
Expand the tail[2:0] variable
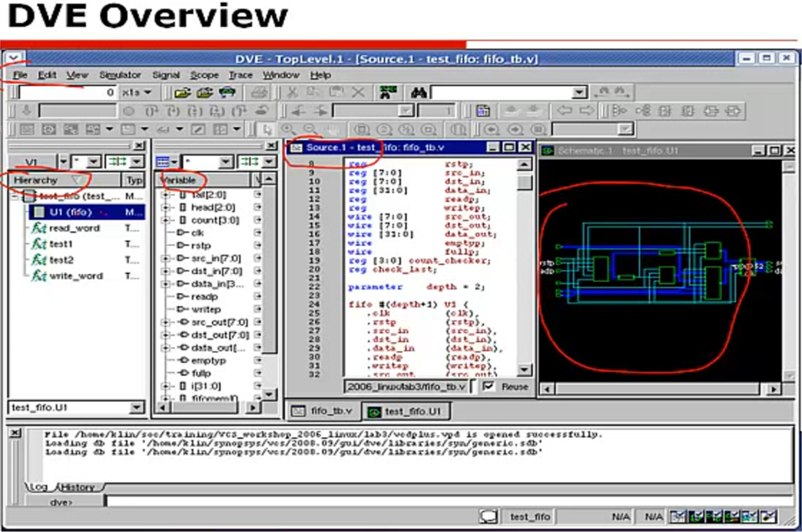[166, 195]
